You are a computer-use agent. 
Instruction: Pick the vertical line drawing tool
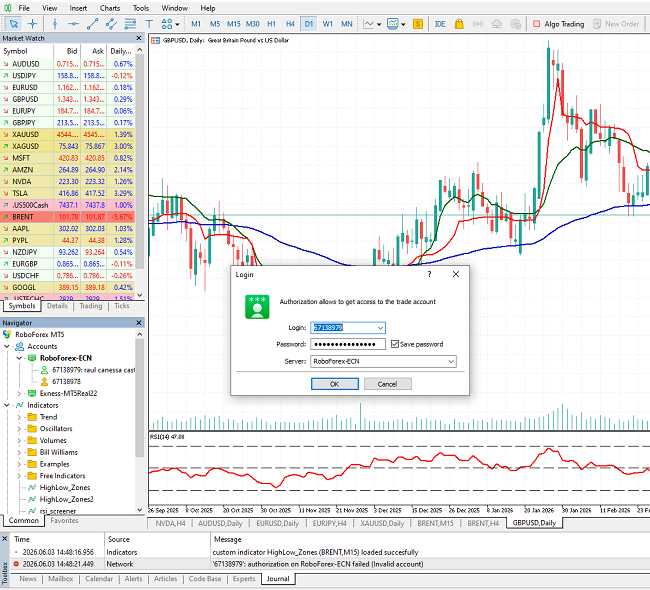(x=55, y=24)
